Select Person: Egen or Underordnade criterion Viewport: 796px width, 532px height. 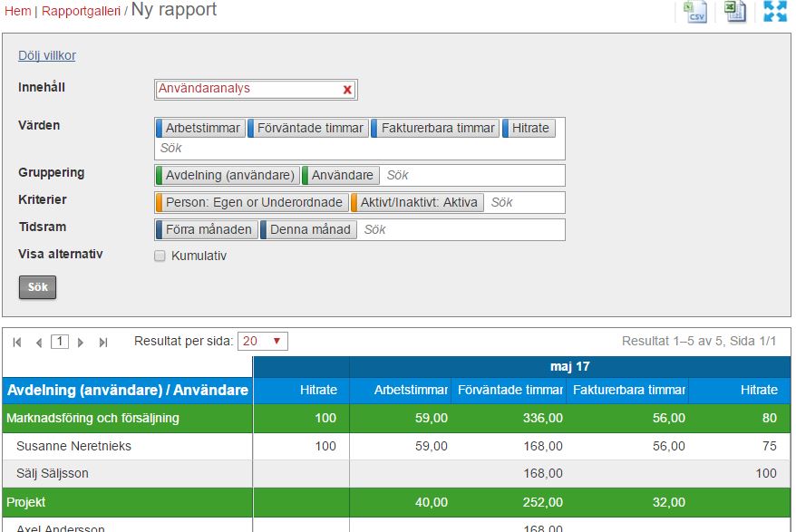[x=252, y=202]
